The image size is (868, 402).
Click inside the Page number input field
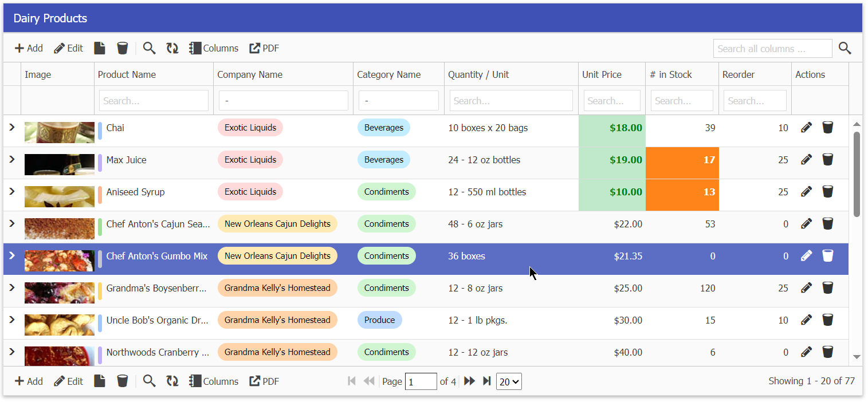pyautogui.click(x=421, y=381)
